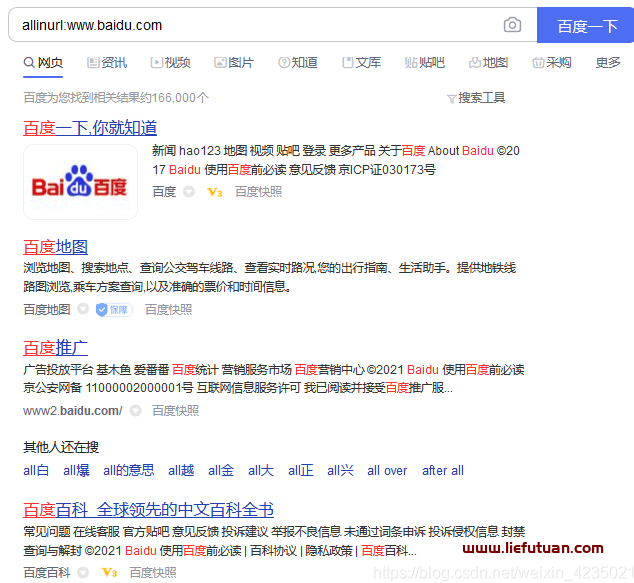This screenshot has height=583, width=634.
Task: Open 百度快照 for 百度地图 result
Action: (x=169, y=310)
